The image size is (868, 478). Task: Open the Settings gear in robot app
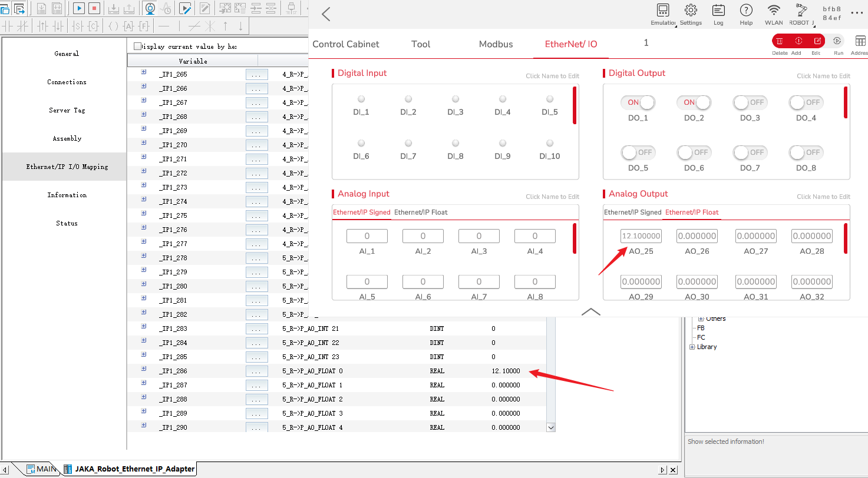tap(691, 11)
